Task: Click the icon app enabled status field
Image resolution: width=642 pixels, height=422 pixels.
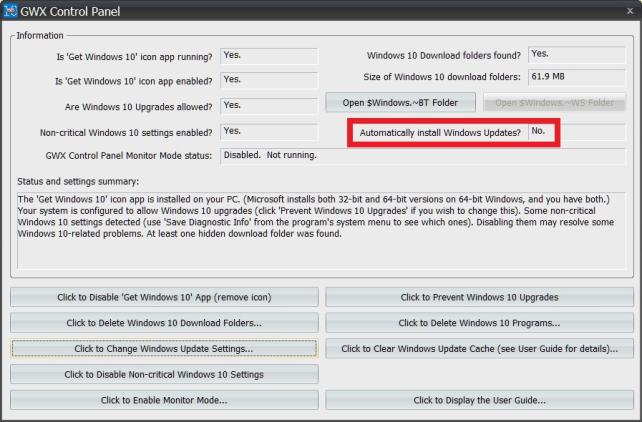Action: [269, 80]
